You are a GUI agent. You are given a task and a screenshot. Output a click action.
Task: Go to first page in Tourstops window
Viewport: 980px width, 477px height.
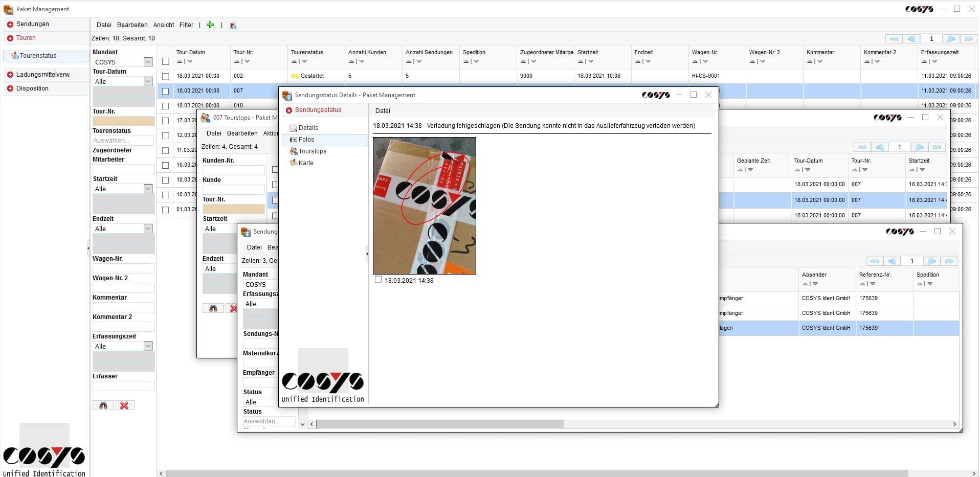tap(862, 147)
